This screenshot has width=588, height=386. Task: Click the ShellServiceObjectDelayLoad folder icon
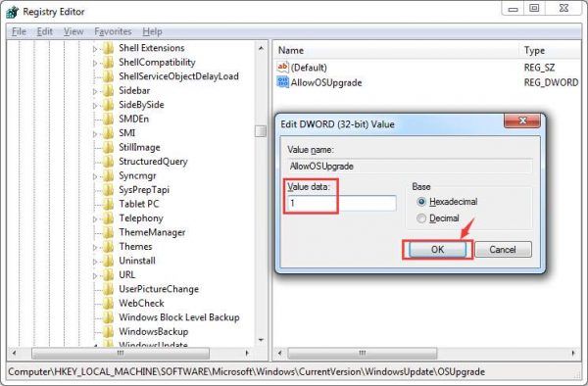point(108,76)
